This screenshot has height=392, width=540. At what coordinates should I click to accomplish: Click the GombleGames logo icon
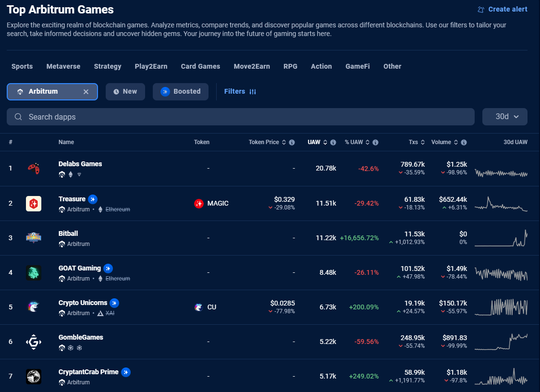pyautogui.click(x=34, y=342)
